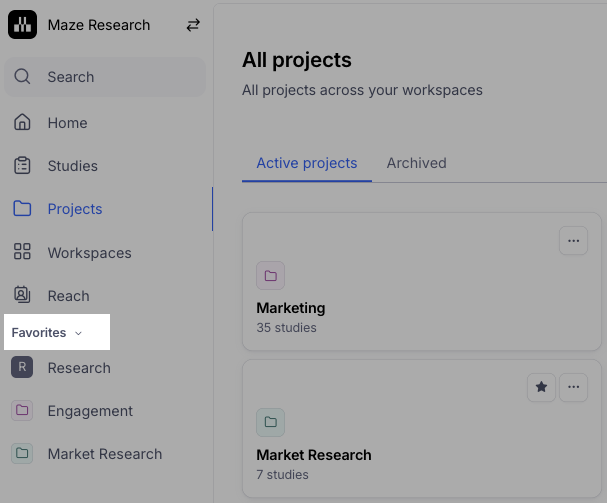Collapse the Favorites section chevron
The width and height of the screenshot is (607, 503).
pyautogui.click(x=78, y=333)
